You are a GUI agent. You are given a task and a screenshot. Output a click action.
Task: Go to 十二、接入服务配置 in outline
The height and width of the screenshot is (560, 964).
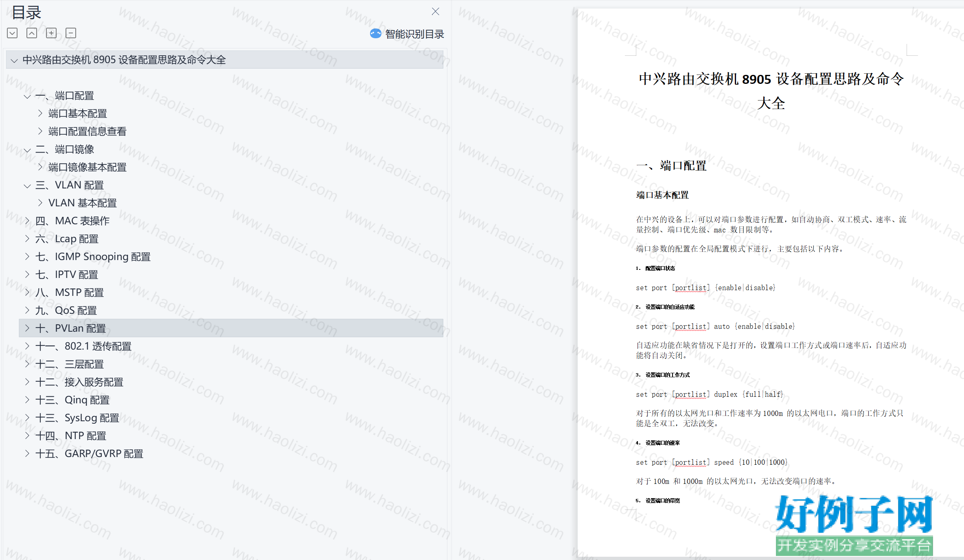pos(79,382)
